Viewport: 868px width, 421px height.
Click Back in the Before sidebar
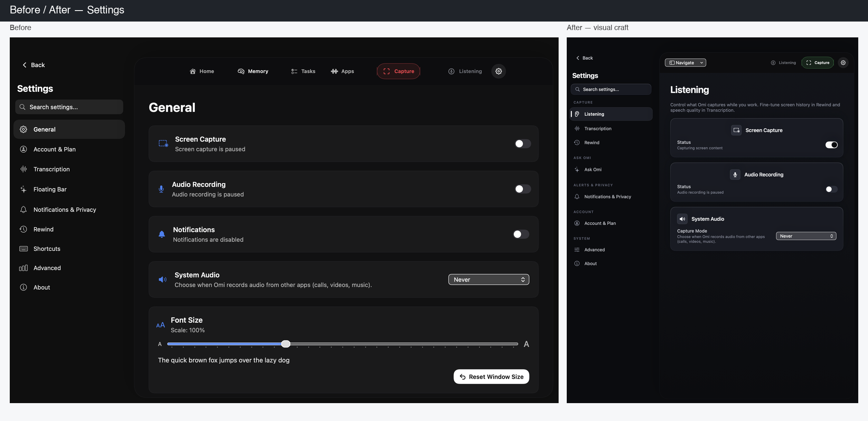(33, 65)
